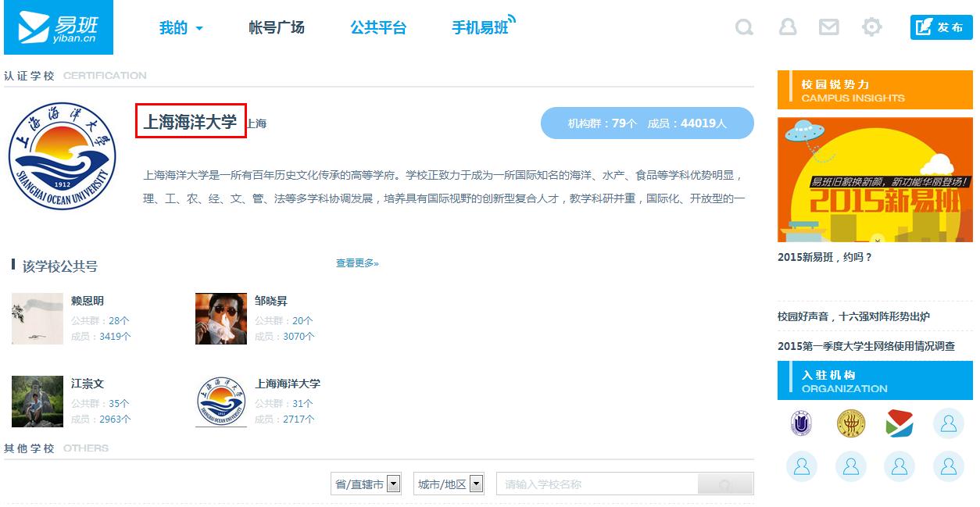The width and height of the screenshot is (980, 507).
Task: Click the Yiban logo in header
Action: [x=58, y=27]
